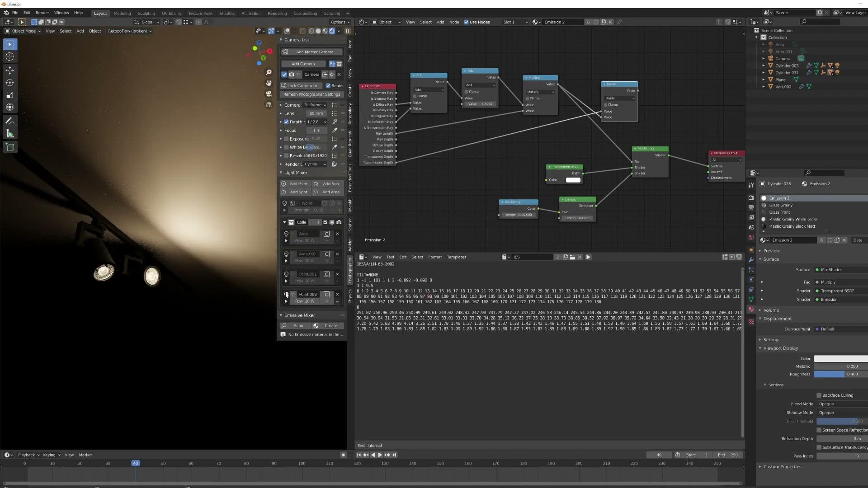
Task: Pick the Annotate pencil tool
Action: point(10,121)
